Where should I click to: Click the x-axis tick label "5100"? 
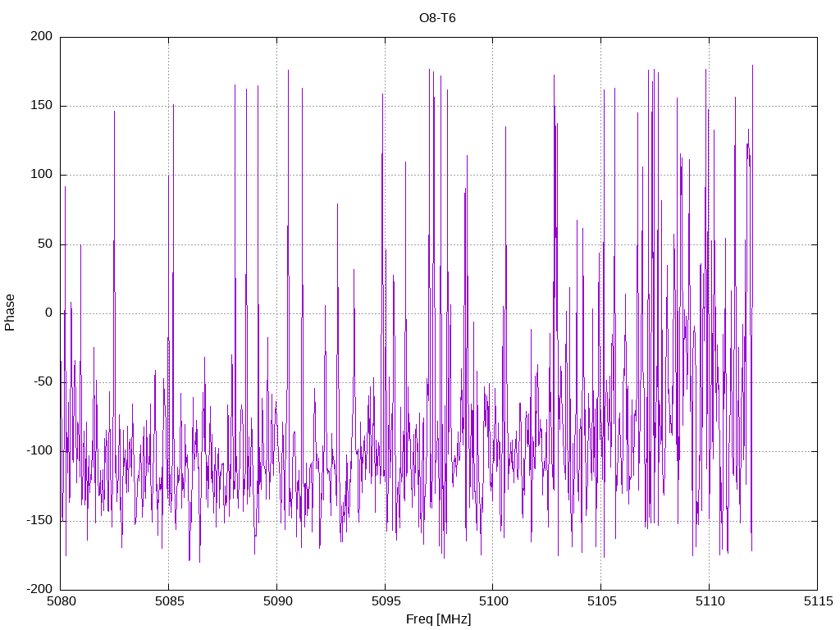coord(493,601)
